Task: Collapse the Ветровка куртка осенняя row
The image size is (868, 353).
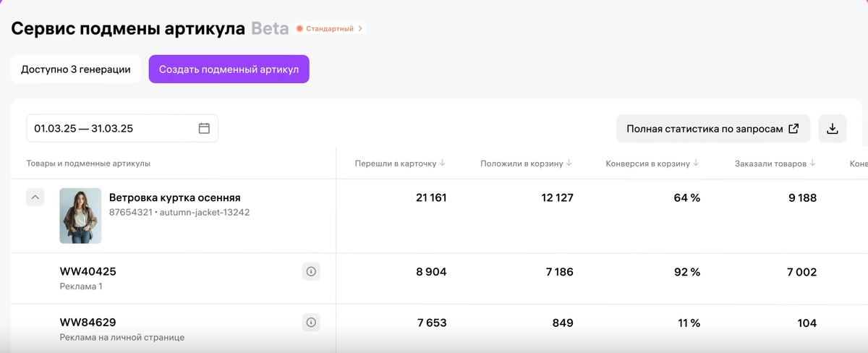Action: pyautogui.click(x=35, y=197)
